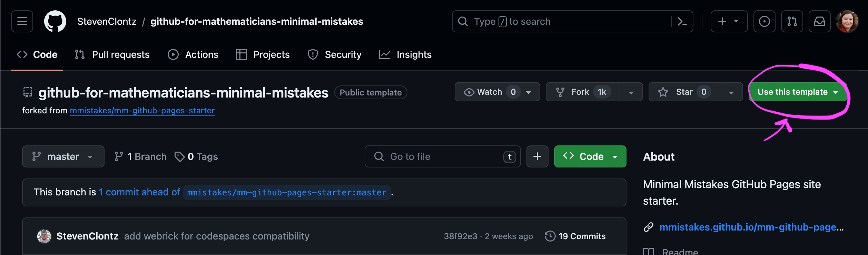Image resolution: width=868 pixels, height=255 pixels.
Task: Switch to the Projects tab
Action: coord(263,54)
